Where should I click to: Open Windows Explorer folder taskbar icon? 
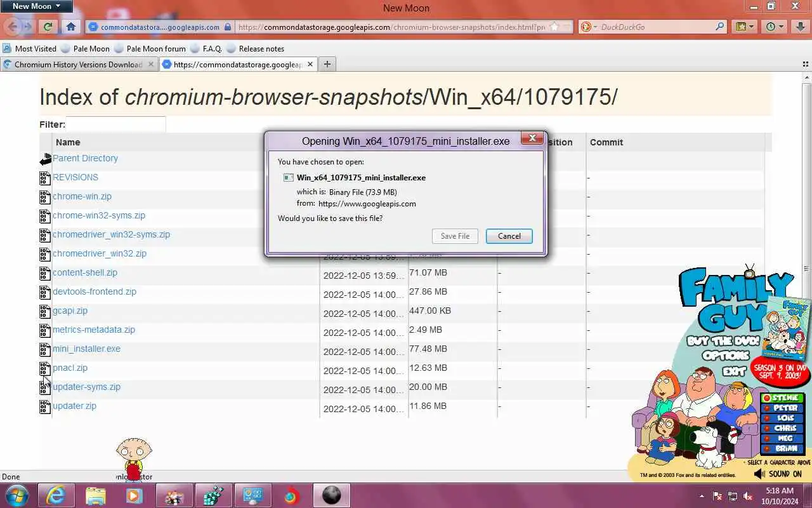click(96, 496)
